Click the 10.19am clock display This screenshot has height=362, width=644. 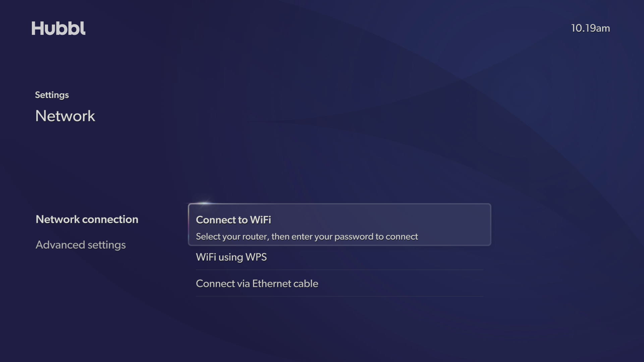[590, 28]
